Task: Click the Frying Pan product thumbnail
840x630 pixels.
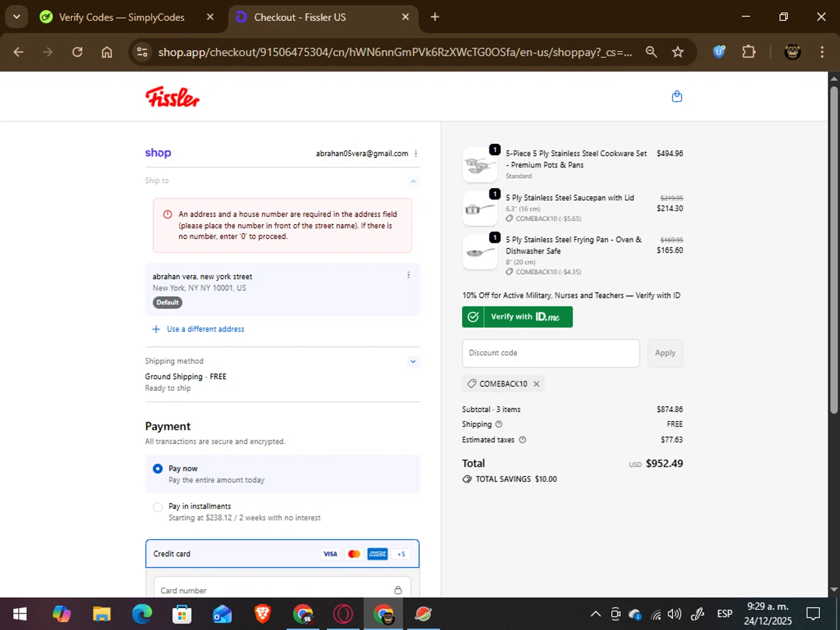Action: click(x=480, y=251)
